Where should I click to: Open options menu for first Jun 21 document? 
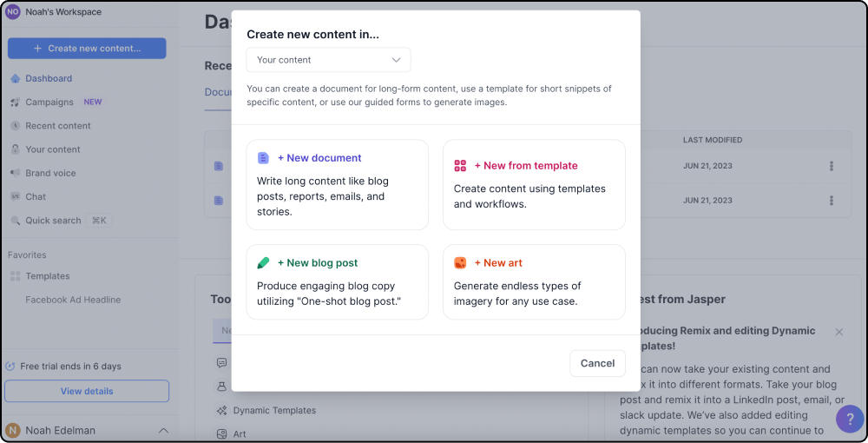click(x=831, y=166)
